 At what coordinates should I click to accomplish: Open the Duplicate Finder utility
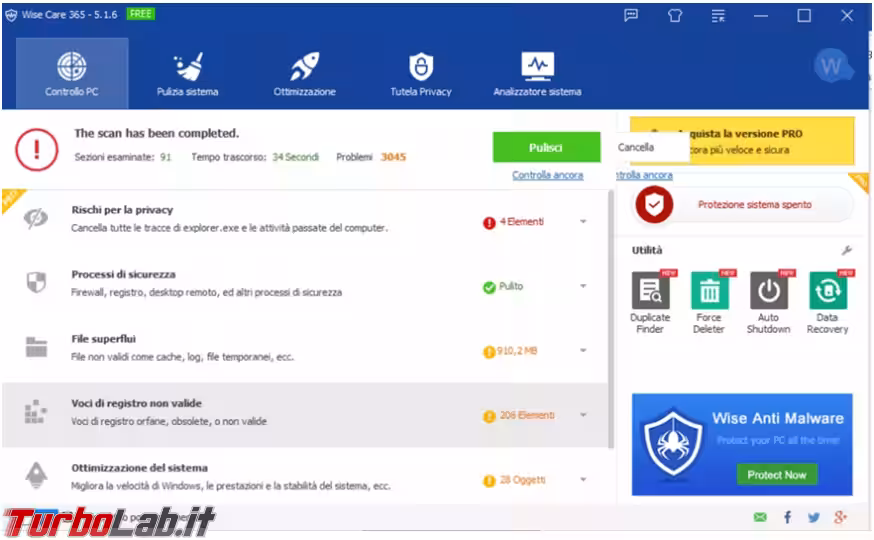pos(650,303)
